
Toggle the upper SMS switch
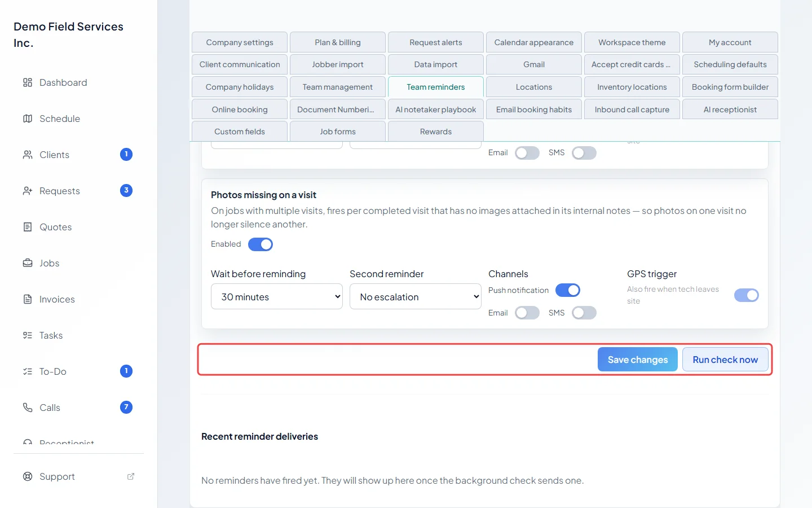tap(584, 153)
